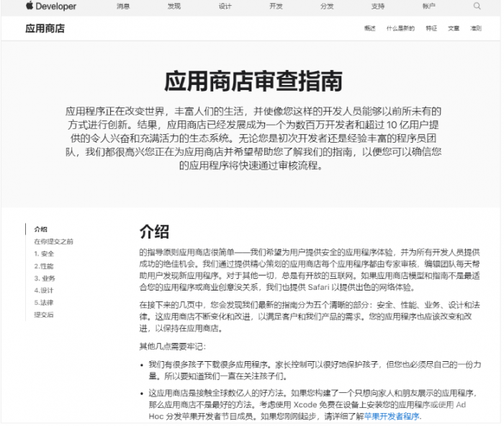Switch to the 概述 tab
504x426 pixels.
click(369, 28)
